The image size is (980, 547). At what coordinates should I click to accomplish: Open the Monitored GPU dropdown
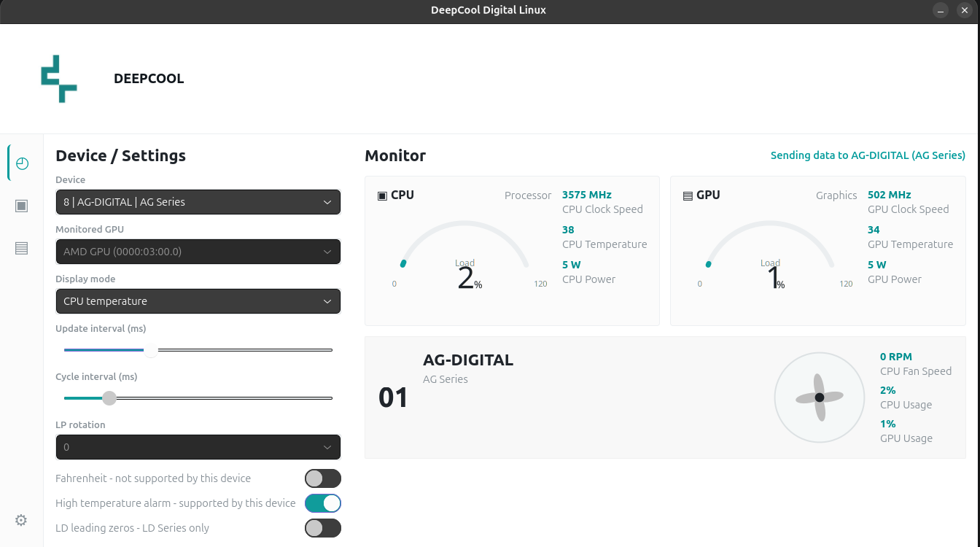click(198, 252)
